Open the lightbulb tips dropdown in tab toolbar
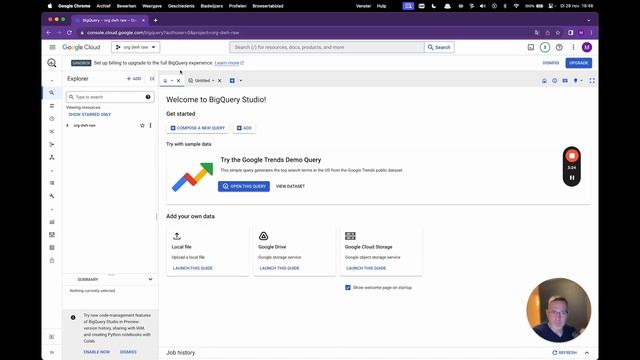The image size is (640, 360). pyautogui.click(x=578, y=81)
